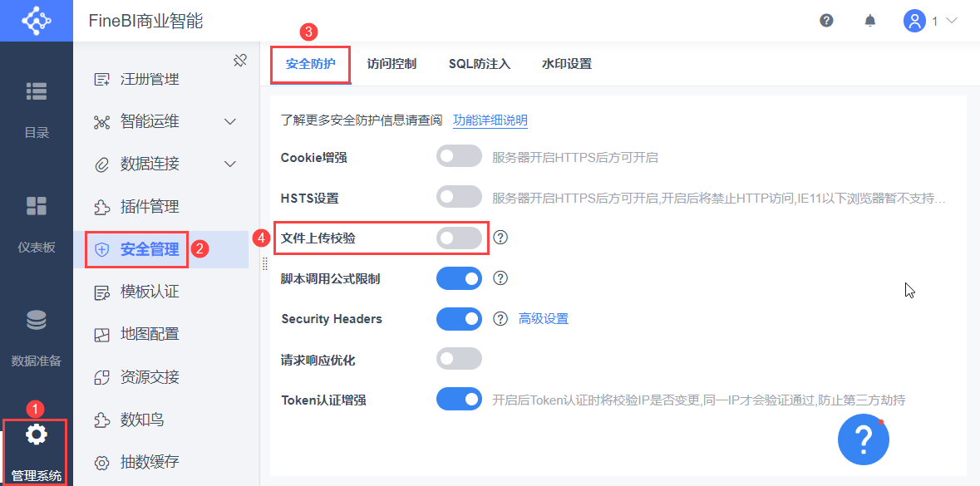Click the pin icon atop menu panel
The height and width of the screenshot is (486, 980).
pos(240,60)
